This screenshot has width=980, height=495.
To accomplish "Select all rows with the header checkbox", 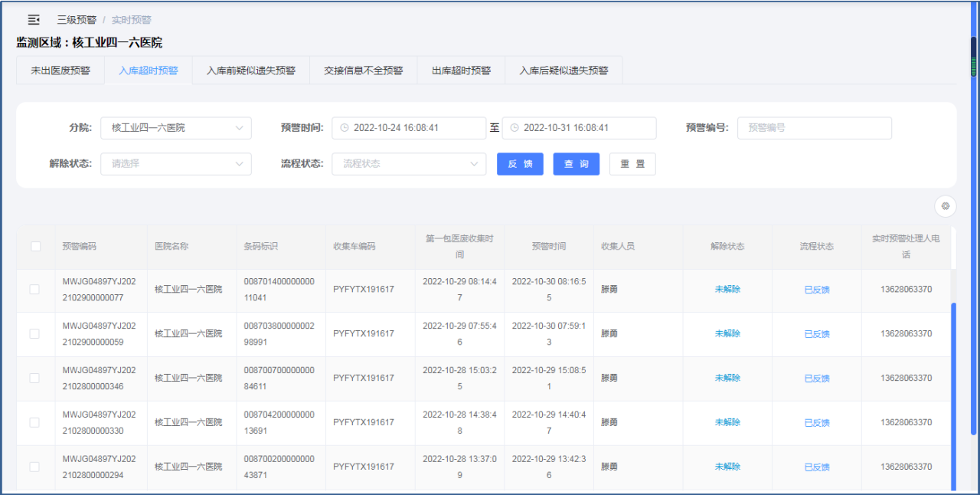I will pos(35,245).
